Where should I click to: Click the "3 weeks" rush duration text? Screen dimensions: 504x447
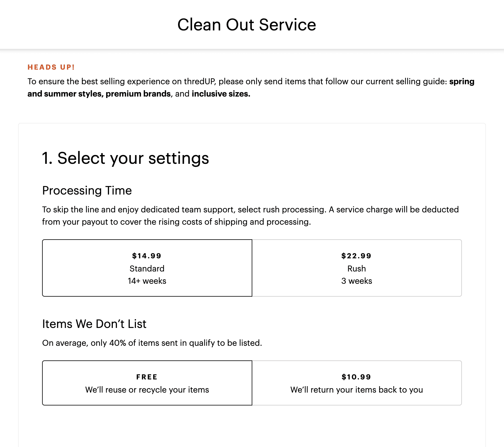point(357,281)
